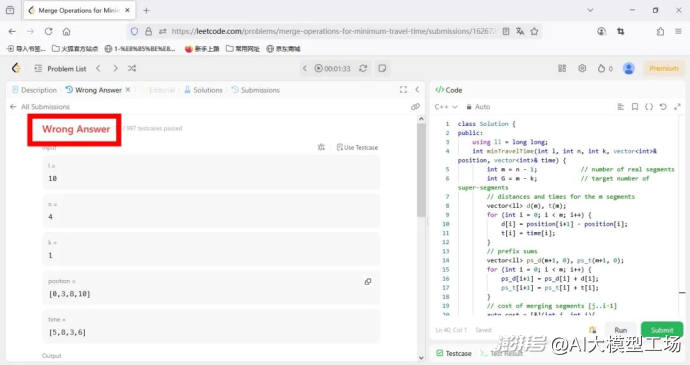Screen dimensions: 690x365
Task: Pick a random problem with shuffle icon
Action: (x=132, y=68)
